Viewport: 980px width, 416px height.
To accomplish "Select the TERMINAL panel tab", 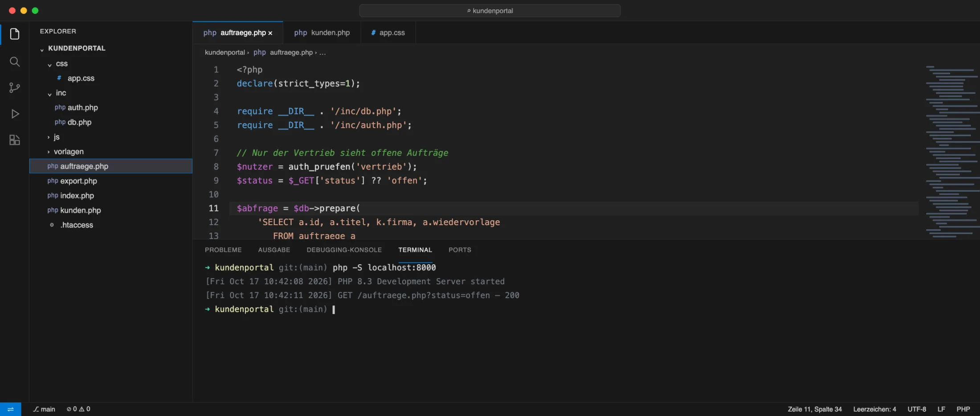I will tap(415, 250).
